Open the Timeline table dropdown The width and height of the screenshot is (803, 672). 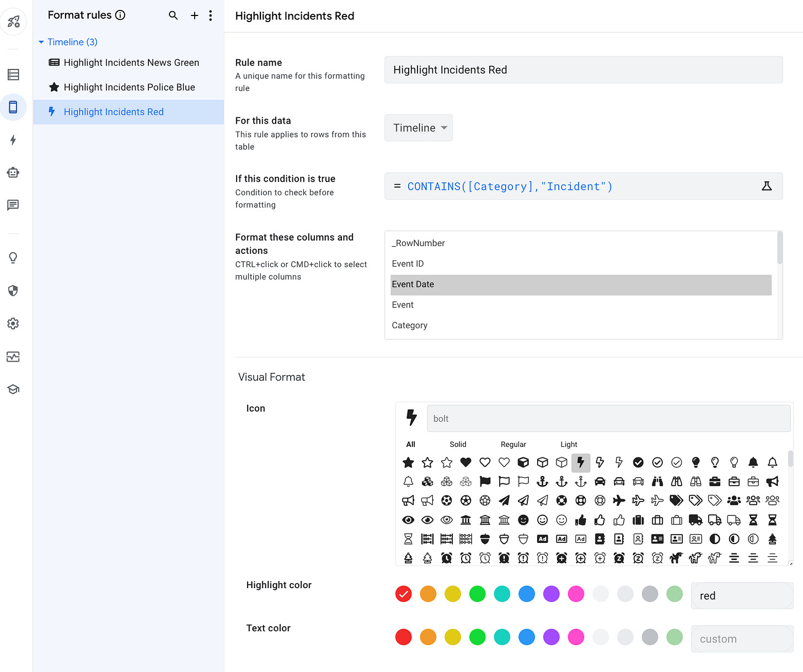[419, 128]
